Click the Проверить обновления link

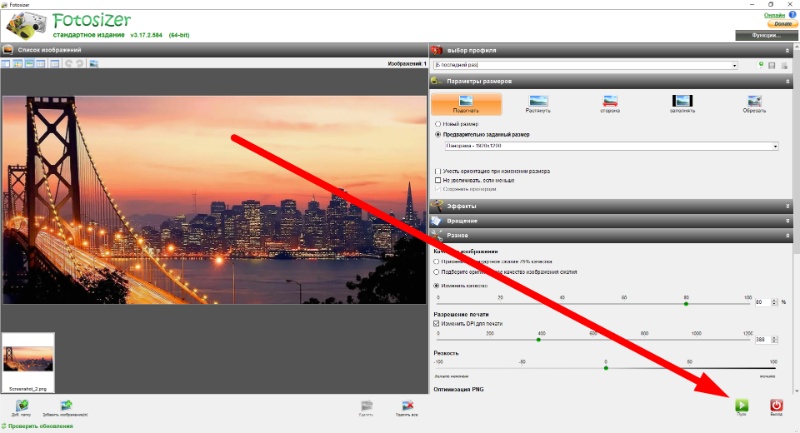coord(41,426)
